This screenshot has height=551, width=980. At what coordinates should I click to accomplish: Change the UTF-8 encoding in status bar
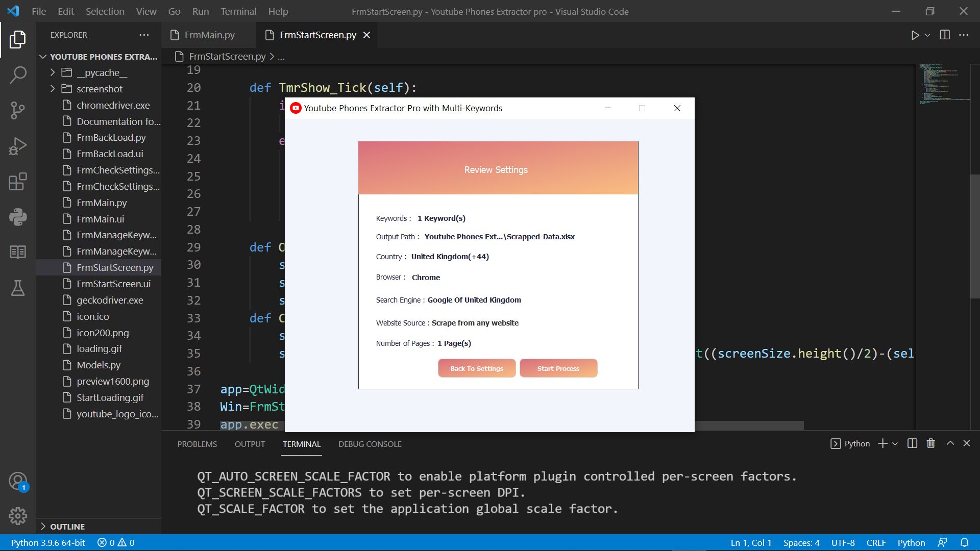[843, 543]
